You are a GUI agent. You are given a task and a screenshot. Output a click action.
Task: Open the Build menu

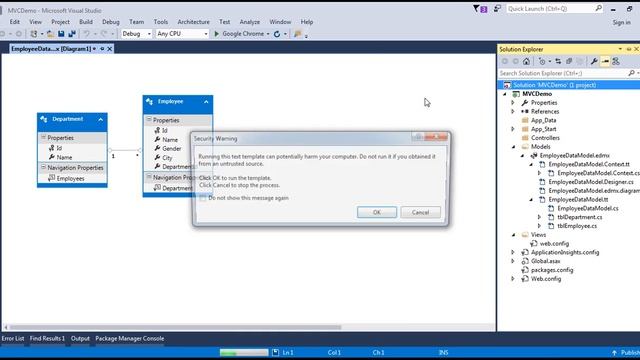click(x=86, y=22)
